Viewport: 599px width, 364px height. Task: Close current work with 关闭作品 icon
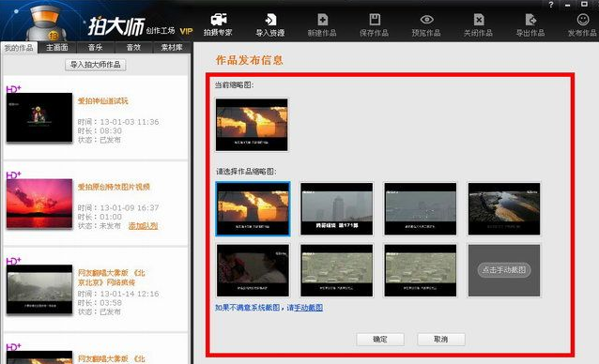click(x=478, y=25)
